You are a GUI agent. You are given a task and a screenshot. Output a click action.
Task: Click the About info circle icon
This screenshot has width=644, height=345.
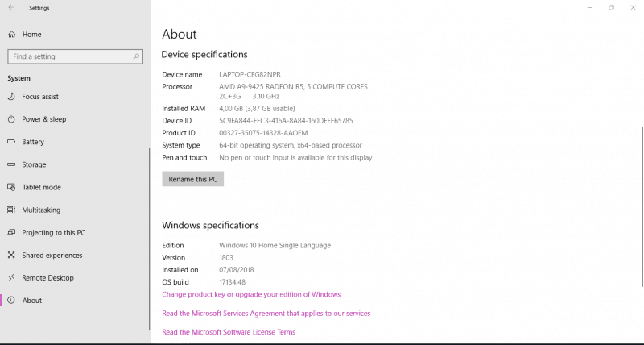[x=11, y=300]
